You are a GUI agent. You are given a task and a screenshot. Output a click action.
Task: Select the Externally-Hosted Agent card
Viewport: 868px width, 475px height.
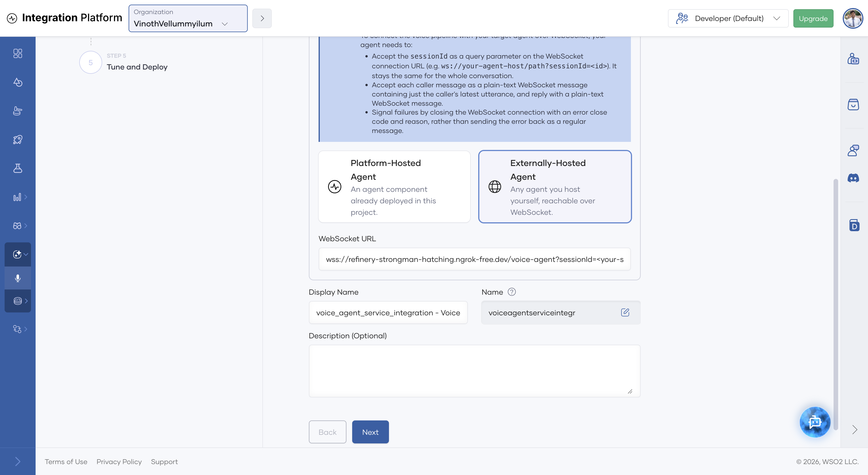pyautogui.click(x=555, y=187)
